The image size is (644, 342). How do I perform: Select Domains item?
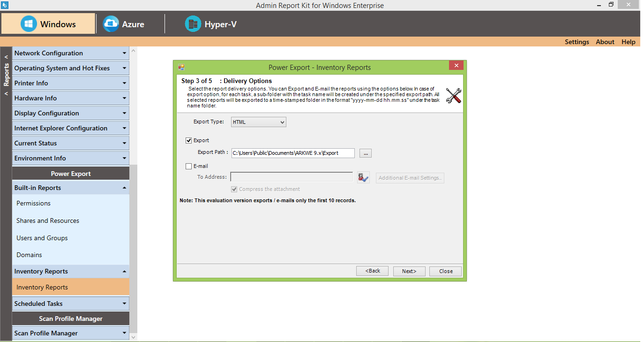(x=29, y=255)
